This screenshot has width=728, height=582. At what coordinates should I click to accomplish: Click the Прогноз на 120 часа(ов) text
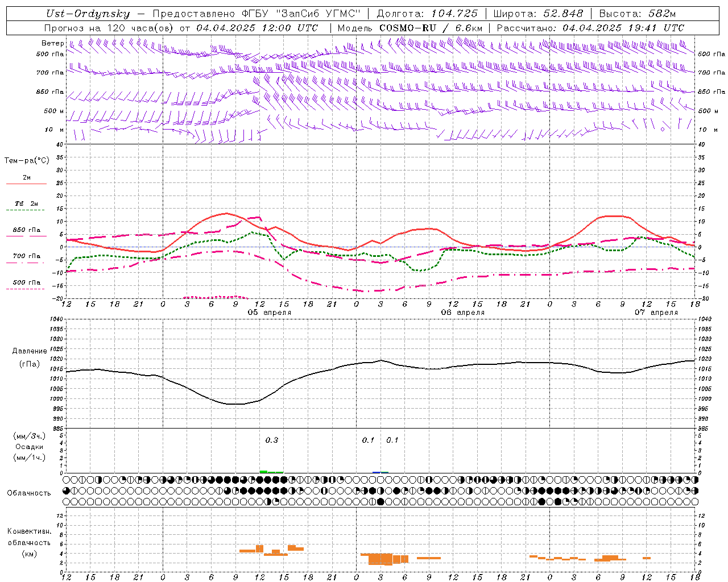click(109, 28)
